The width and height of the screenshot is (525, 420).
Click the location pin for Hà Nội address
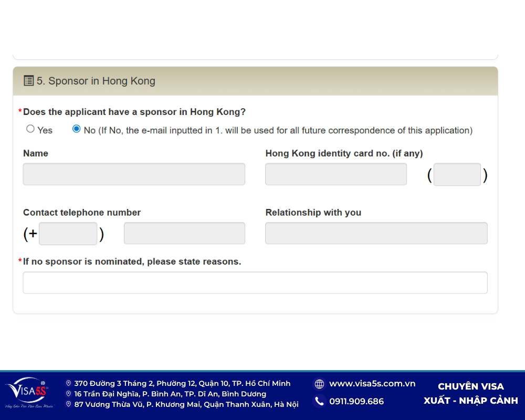(68, 404)
